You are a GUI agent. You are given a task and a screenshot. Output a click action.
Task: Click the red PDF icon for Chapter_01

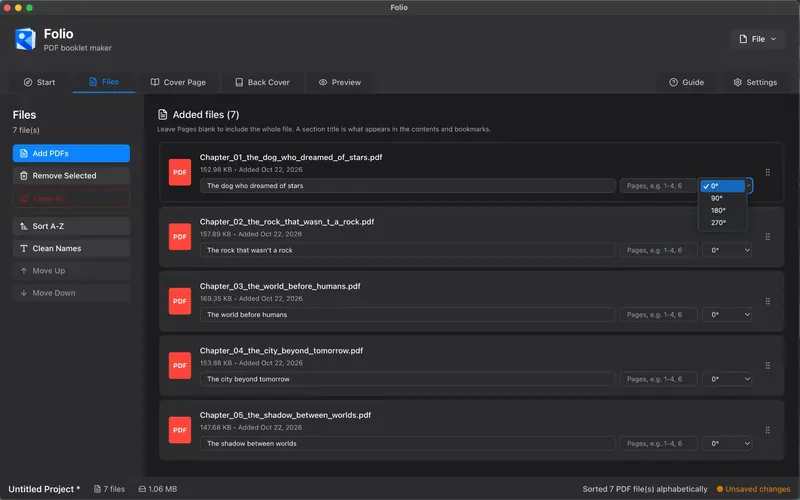(180, 172)
